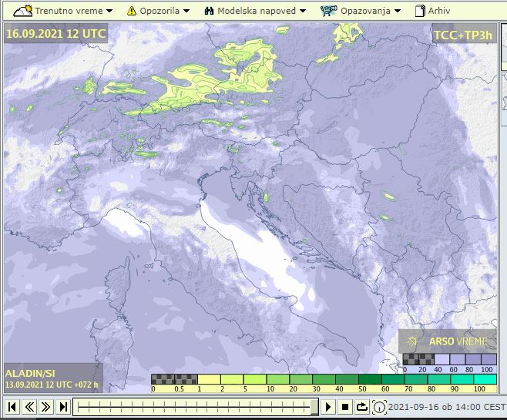The image size is (507, 420).
Task: Play the forecast animation
Action: [329, 407]
